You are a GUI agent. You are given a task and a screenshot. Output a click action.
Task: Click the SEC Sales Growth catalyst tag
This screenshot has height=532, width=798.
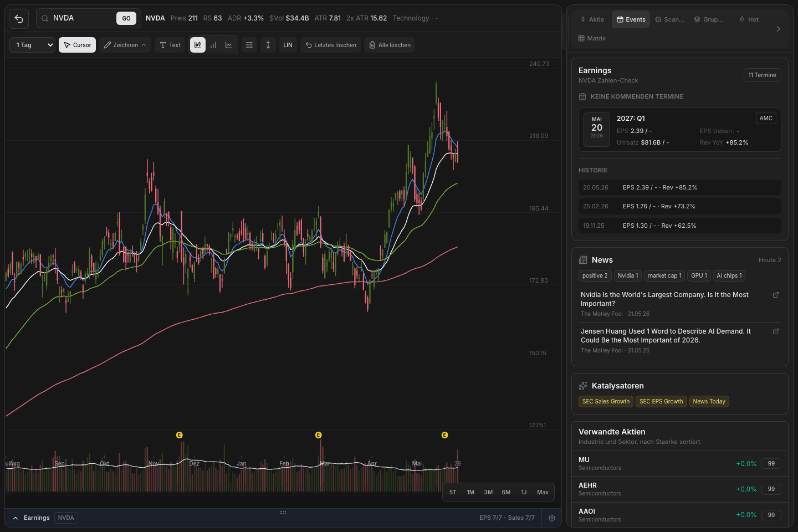click(606, 401)
